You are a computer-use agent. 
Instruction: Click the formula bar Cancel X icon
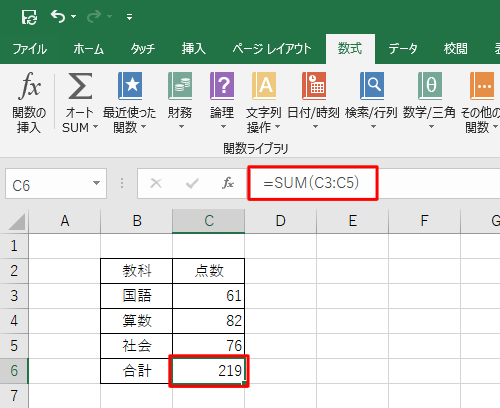156,183
